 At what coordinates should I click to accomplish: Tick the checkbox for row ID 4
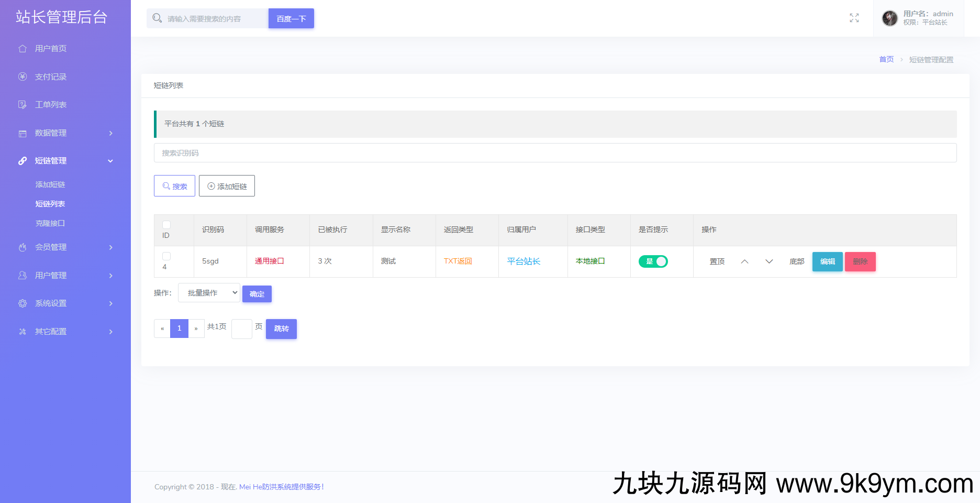coord(166,256)
